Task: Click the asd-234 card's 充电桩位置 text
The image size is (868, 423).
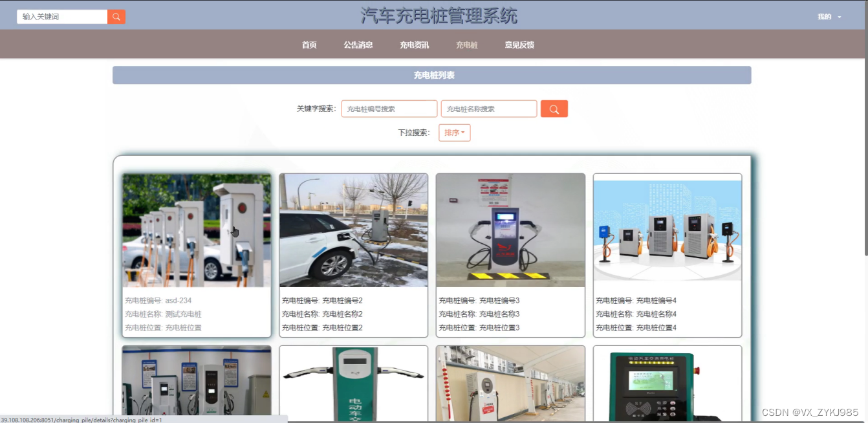Action: [163, 328]
